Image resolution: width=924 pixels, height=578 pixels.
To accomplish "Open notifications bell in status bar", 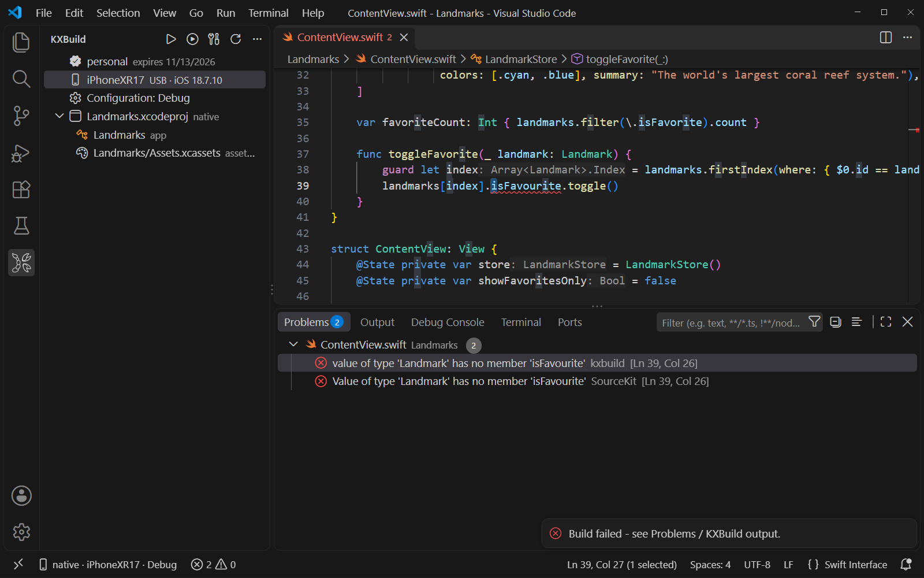I will point(906,565).
